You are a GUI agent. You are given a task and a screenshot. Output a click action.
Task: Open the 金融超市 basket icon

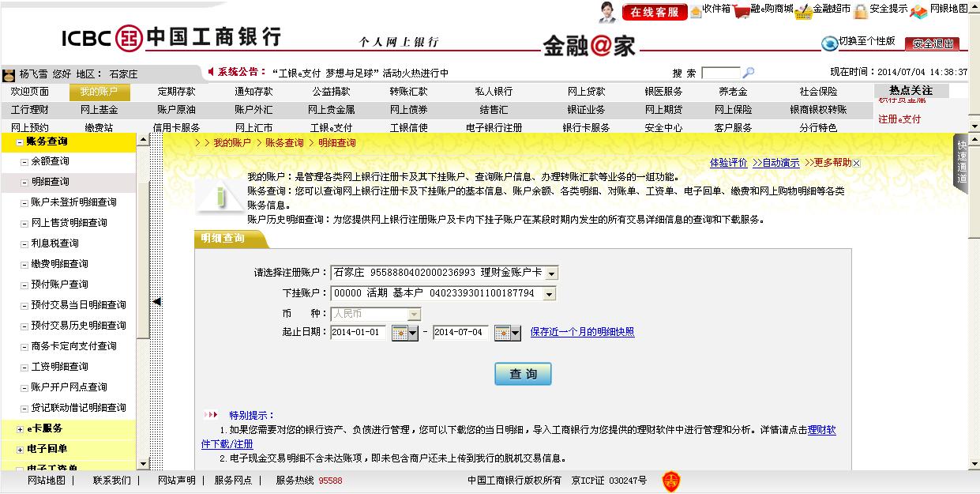[x=803, y=11]
